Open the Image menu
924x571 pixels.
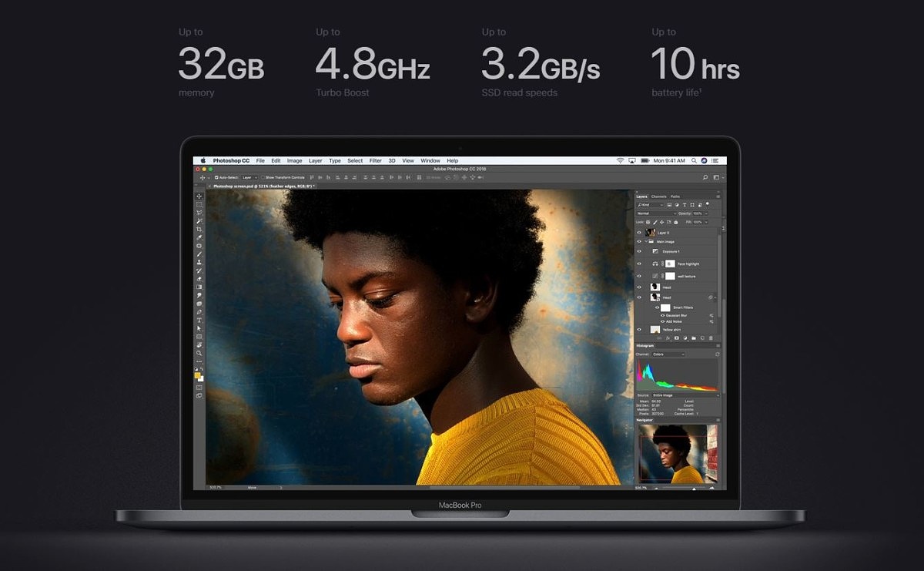click(294, 160)
